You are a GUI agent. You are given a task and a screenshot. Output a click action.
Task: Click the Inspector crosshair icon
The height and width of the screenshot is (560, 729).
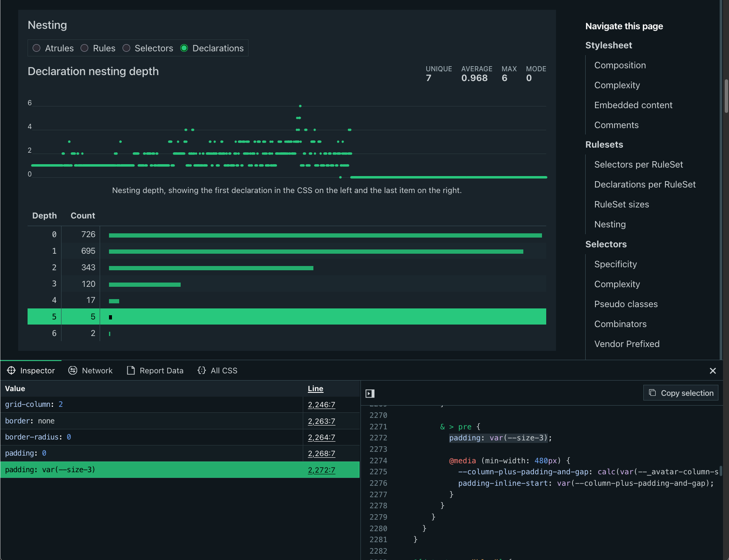[x=11, y=370]
